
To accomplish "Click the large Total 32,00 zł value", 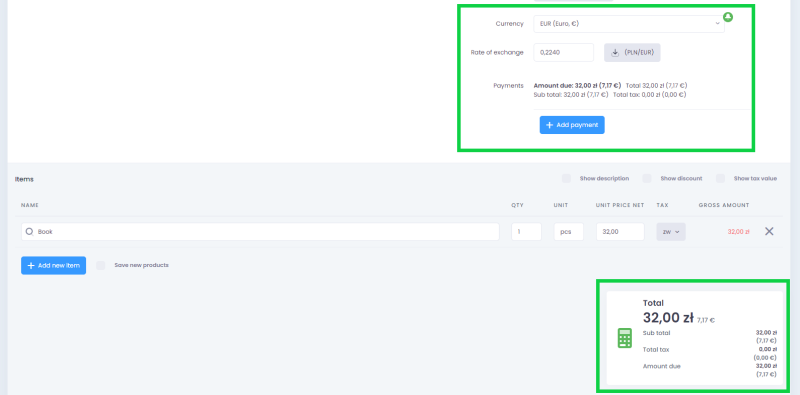I will tap(668, 318).
